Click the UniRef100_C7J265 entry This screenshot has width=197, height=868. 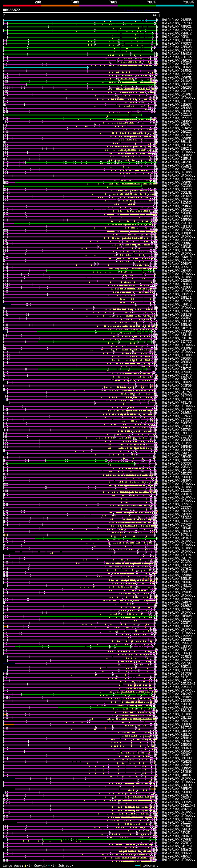pos(176,565)
